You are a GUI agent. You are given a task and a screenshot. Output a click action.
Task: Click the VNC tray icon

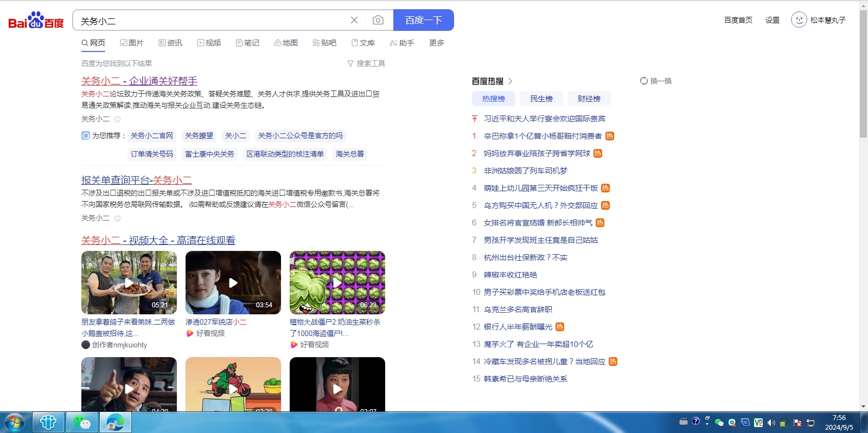pos(758,423)
